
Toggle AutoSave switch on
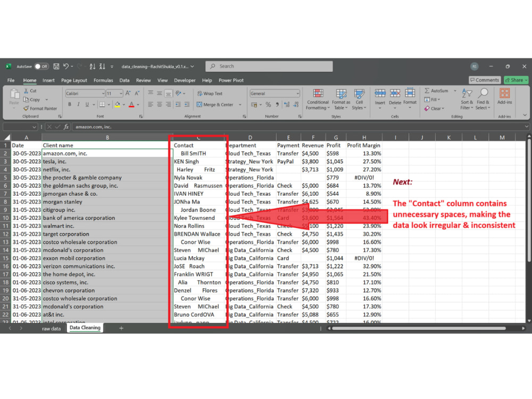coord(41,66)
